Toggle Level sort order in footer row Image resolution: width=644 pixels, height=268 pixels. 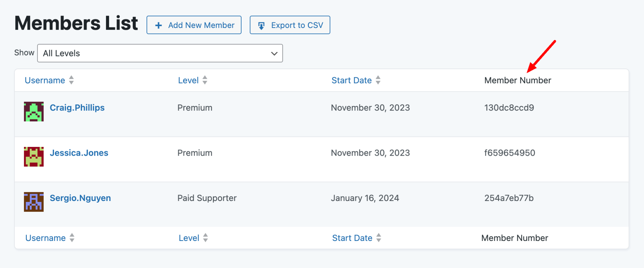(206, 238)
